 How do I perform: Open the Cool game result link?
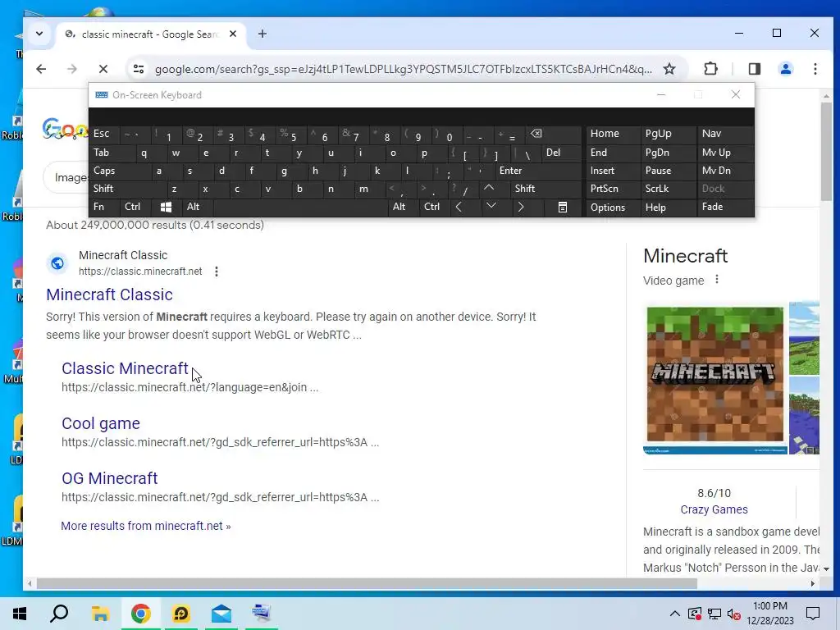coord(101,423)
